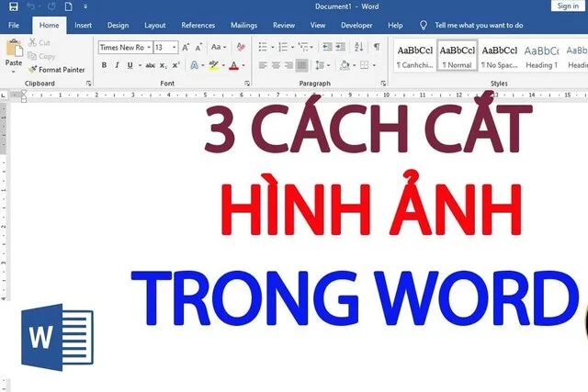
Task: Click the Cut button
Action: coord(40,42)
